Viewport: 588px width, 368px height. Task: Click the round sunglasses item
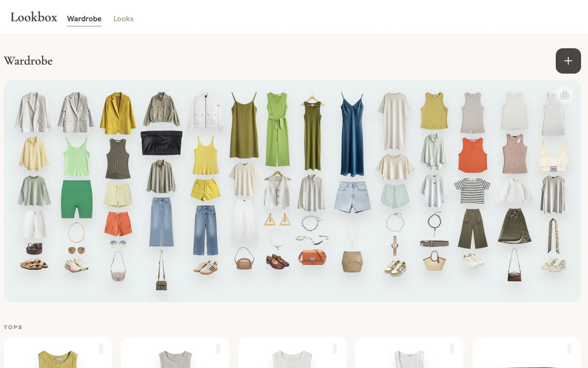tap(118, 244)
